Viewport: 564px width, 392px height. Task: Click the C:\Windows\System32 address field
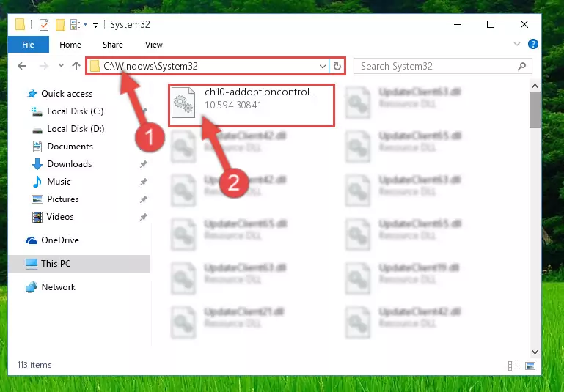(x=207, y=66)
